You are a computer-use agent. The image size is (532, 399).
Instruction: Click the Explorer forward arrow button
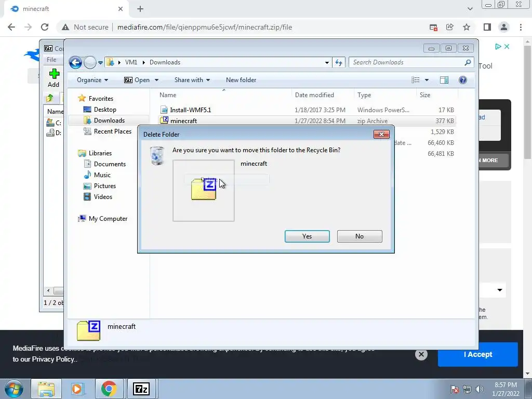[x=90, y=62]
